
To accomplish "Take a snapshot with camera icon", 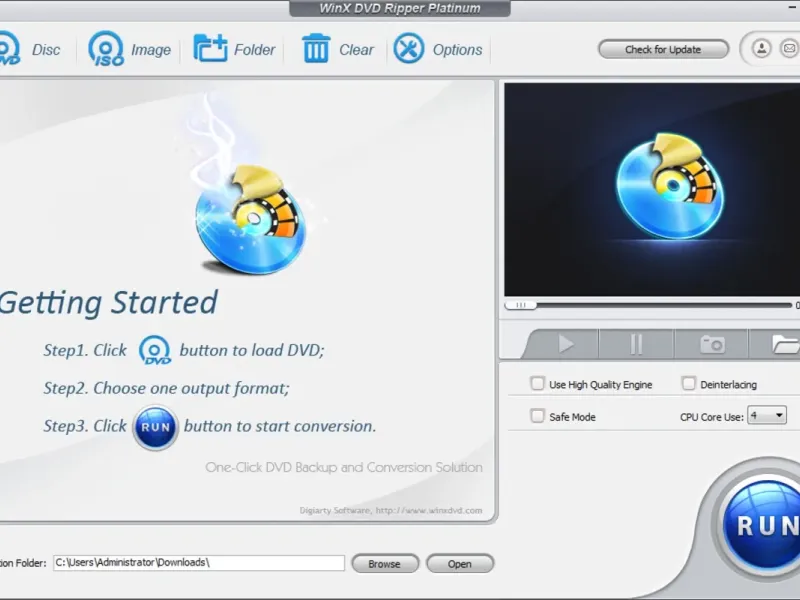I will click(x=712, y=344).
